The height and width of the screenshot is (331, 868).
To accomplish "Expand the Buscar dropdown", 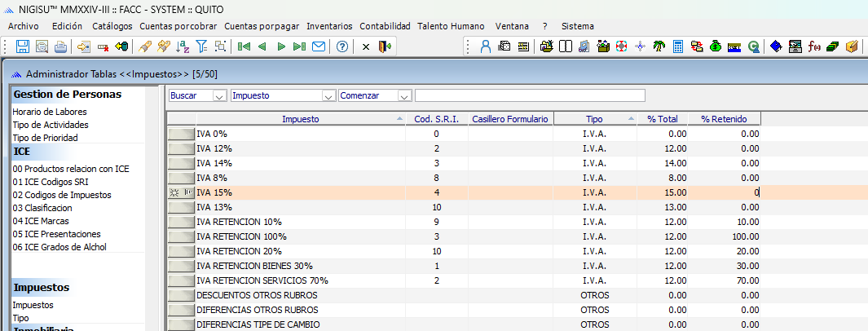I will 218,95.
